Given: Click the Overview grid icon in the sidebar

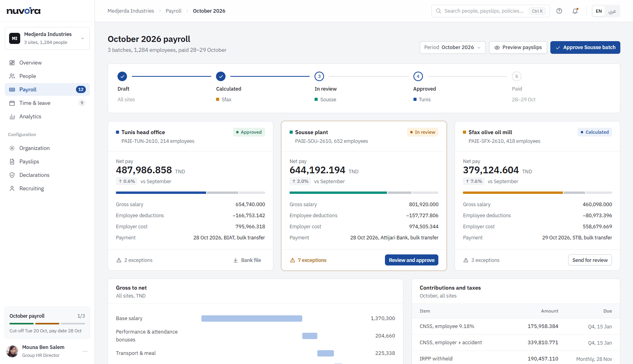Looking at the screenshot, I should pos(12,63).
